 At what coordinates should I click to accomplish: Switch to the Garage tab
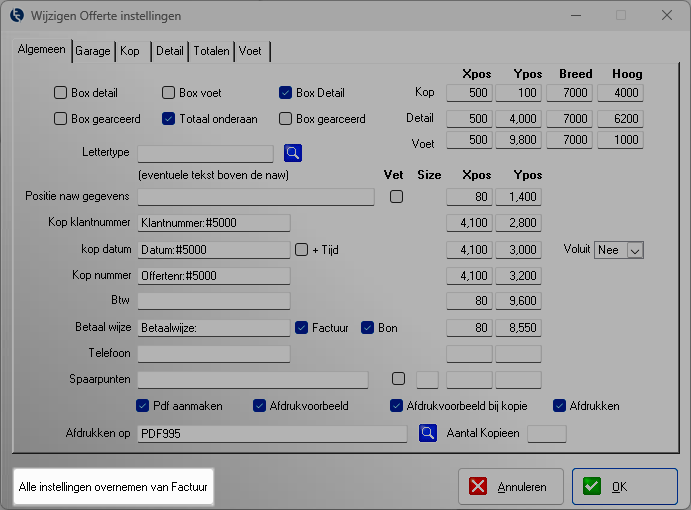point(93,51)
